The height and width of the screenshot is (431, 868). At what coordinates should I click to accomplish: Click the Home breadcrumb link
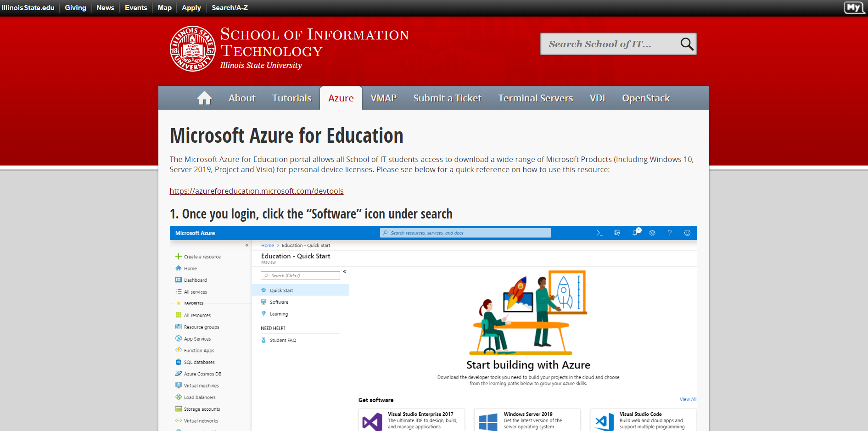click(x=268, y=246)
